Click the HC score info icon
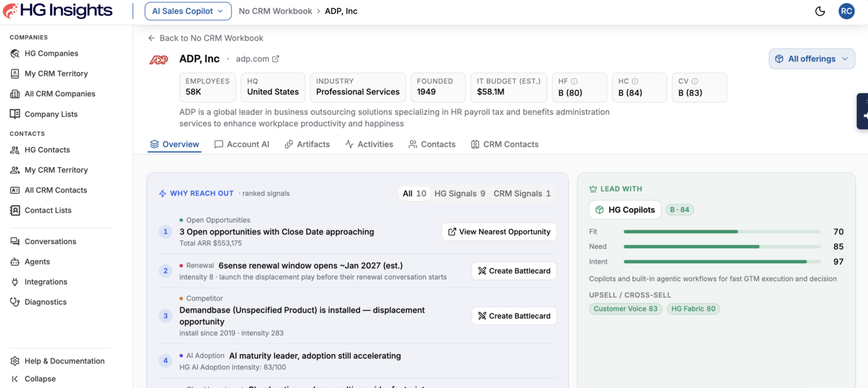 [x=635, y=81]
